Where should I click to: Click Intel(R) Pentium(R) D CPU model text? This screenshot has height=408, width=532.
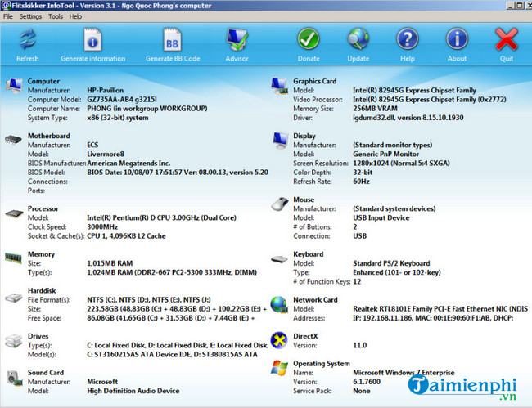[x=161, y=217]
